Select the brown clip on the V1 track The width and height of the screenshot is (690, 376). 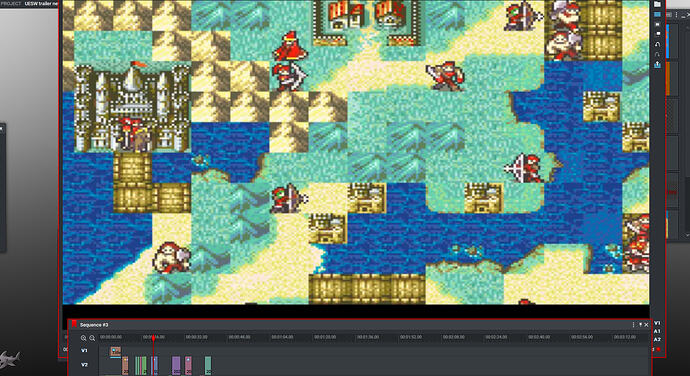coord(115,351)
